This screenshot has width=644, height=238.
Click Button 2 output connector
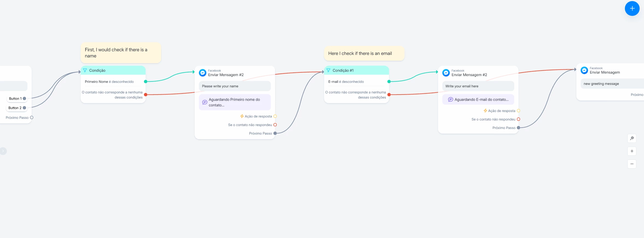click(24, 108)
